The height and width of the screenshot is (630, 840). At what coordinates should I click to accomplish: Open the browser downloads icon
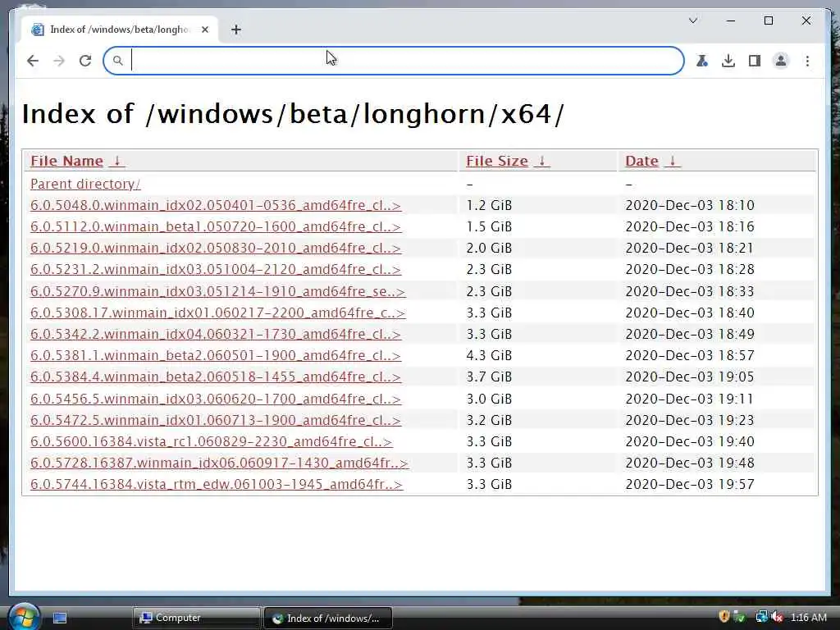[728, 61]
